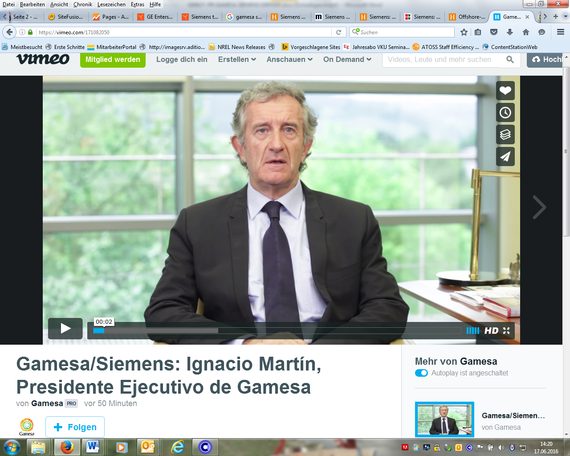Open the Downloads arrow icon

click(x=510, y=32)
